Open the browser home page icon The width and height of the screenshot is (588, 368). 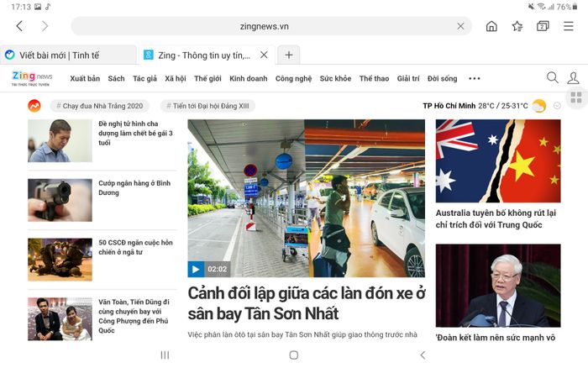point(491,26)
